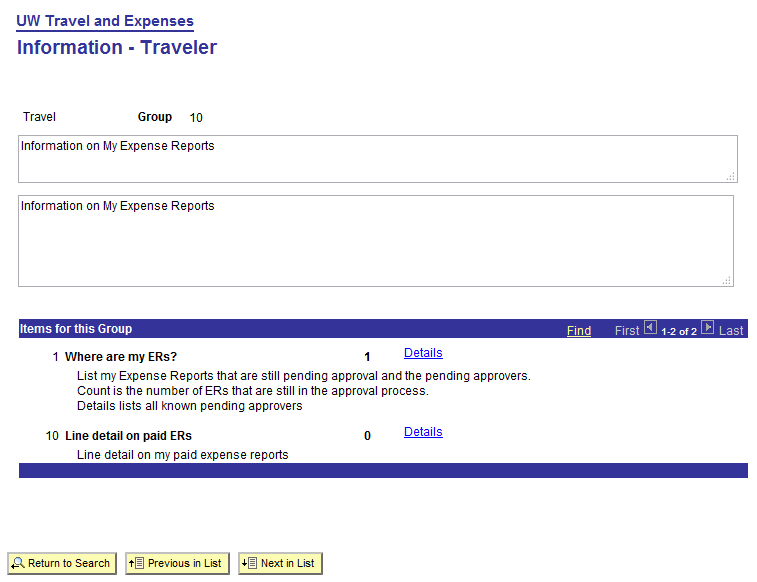The height and width of the screenshot is (582, 757).
Task: Click 'Details lists all known pending approvers' text
Action: point(189,406)
